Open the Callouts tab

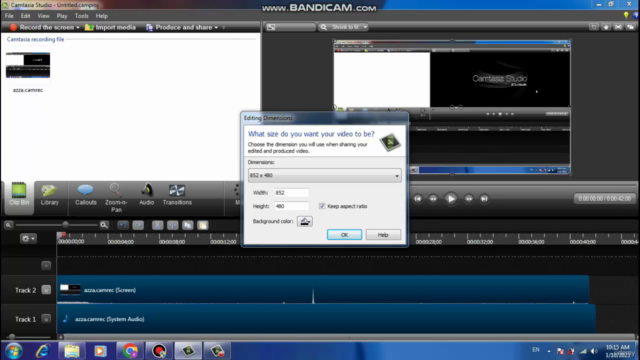click(x=85, y=195)
